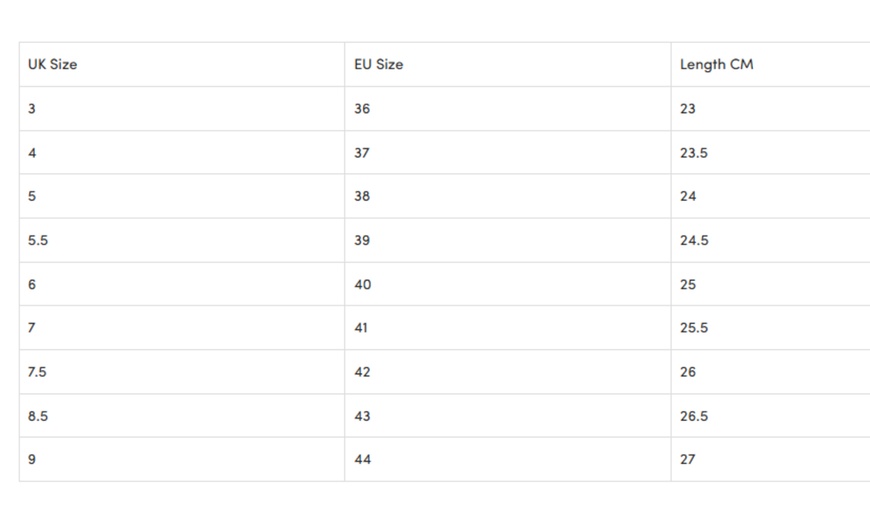
Task: Click the UK Size column header
Action: pyautogui.click(x=53, y=64)
